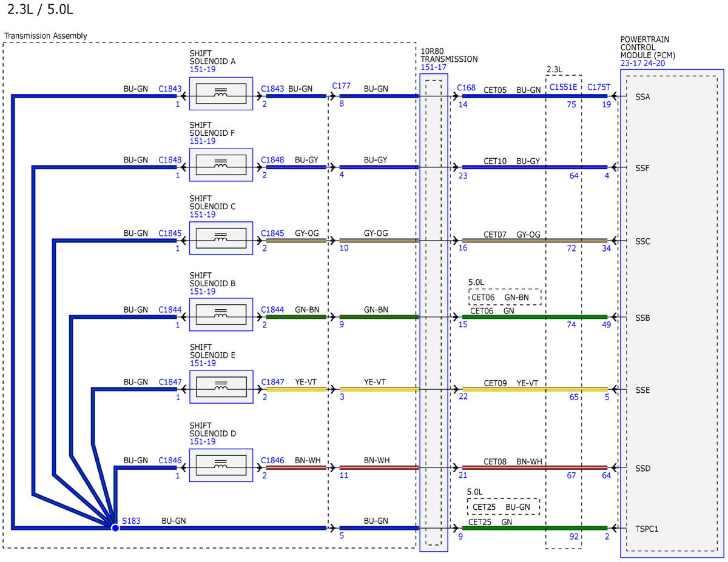Click the SSC pin label in the PCM
This screenshot has width=728, height=562.
pyautogui.click(x=644, y=241)
